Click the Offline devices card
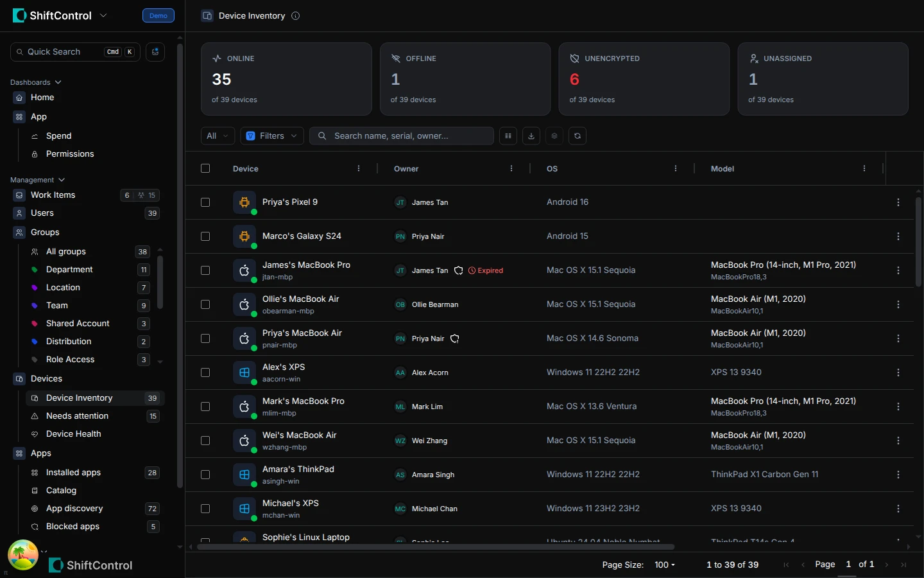 click(x=465, y=79)
